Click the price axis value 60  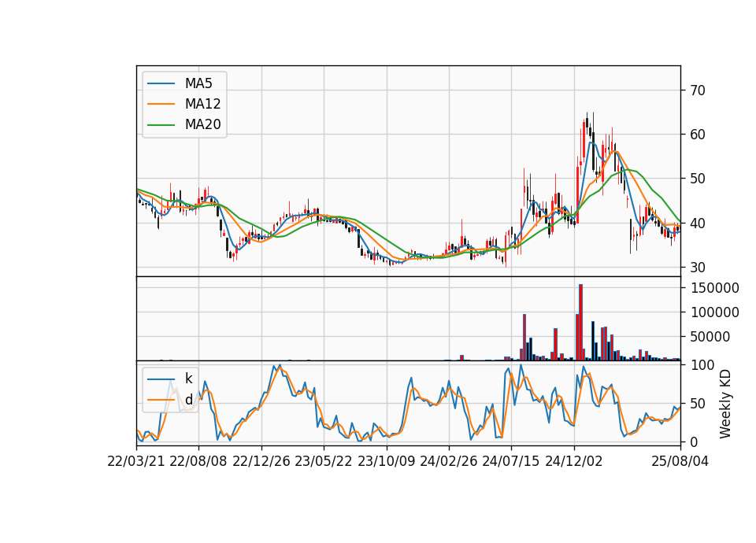(x=697, y=135)
